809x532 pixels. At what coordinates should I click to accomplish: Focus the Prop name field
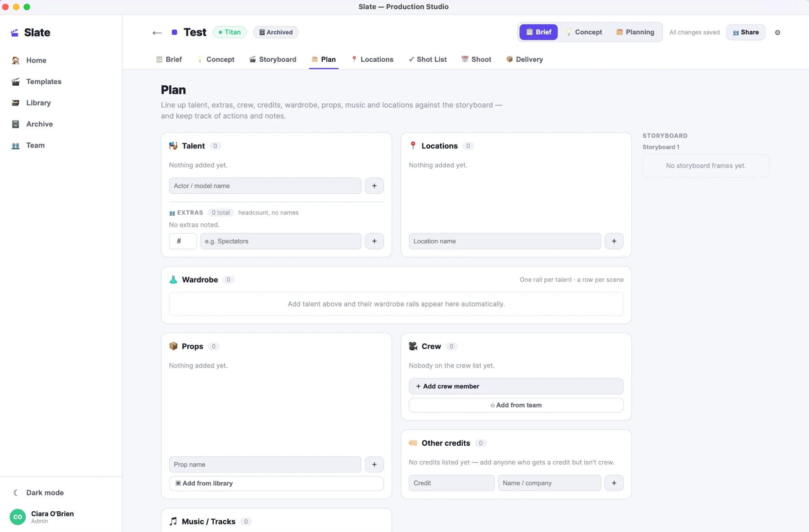[x=265, y=464]
